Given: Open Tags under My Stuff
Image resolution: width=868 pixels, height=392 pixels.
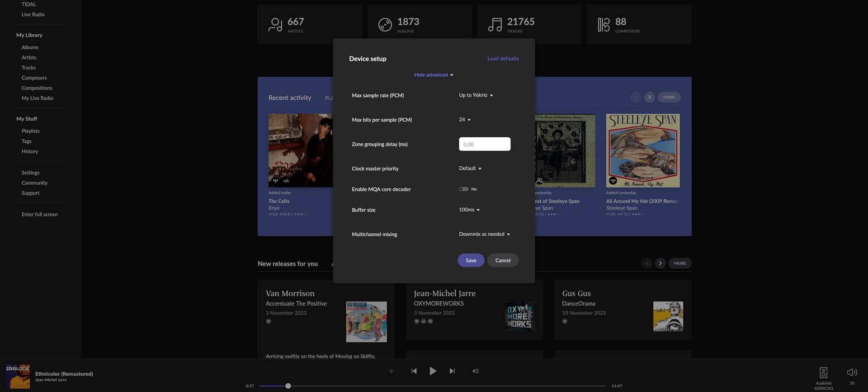Looking at the screenshot, I should (26, 141).
